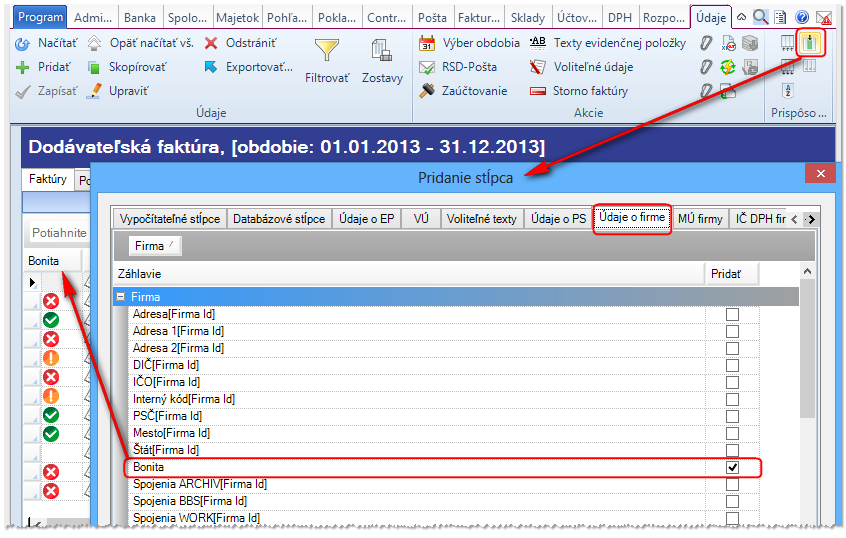This screenshot has width=846, height=538.
Task: Click the highlighted add column icon
Action: point(809,43)
